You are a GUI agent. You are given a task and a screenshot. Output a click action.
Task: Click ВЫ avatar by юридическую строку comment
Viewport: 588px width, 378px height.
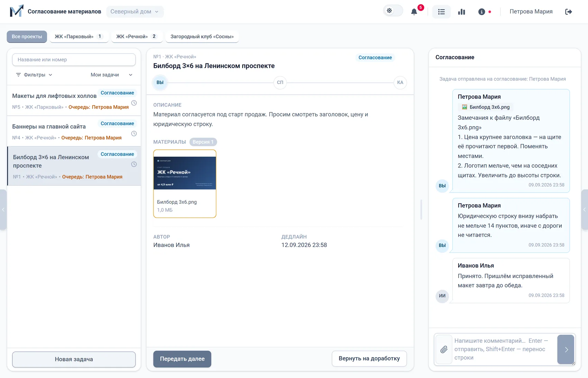point(442,246)
